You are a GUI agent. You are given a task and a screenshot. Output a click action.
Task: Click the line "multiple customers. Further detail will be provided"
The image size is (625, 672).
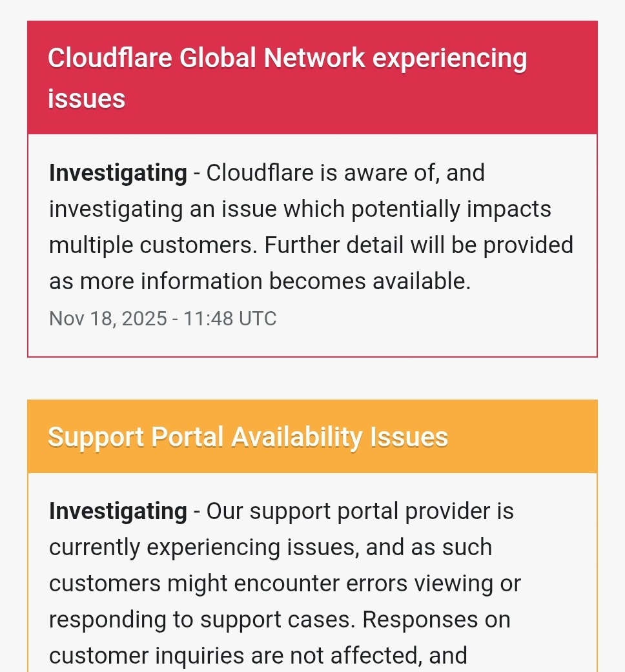tap(311, 245)
